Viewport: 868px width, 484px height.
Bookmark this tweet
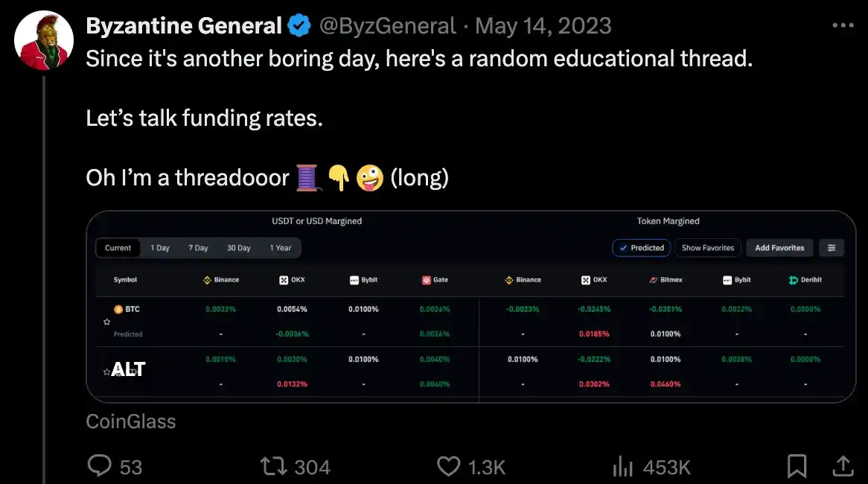pos(797,466)
